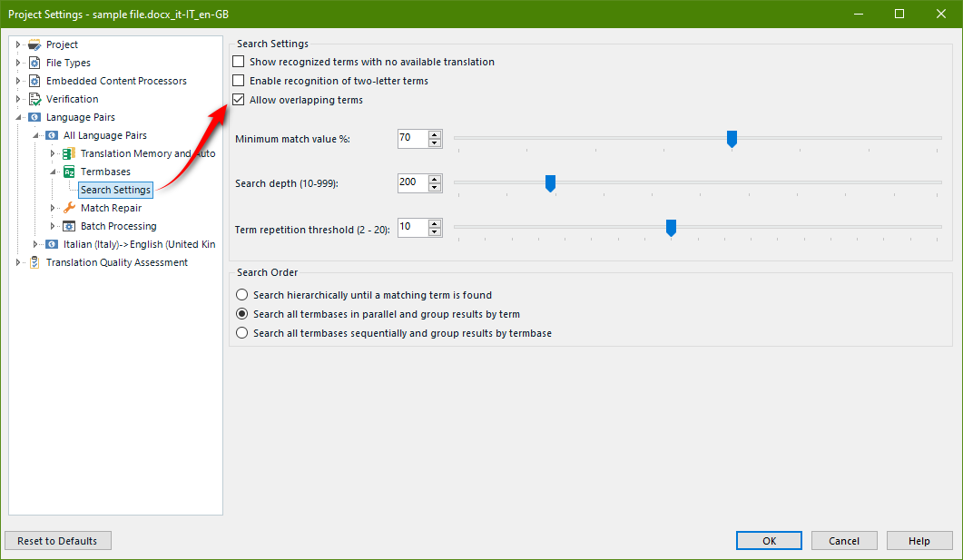Open the Verification settings page
The height and width of the screenshot is (560, 963).
pyautogui.click(x=72, y=99)
